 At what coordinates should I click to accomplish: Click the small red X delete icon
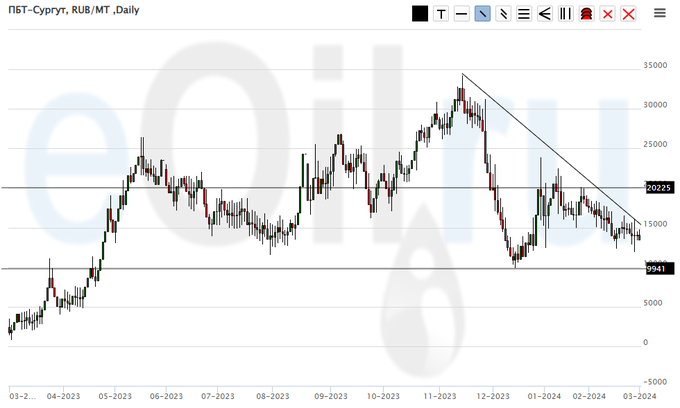(x=607, y=14)
